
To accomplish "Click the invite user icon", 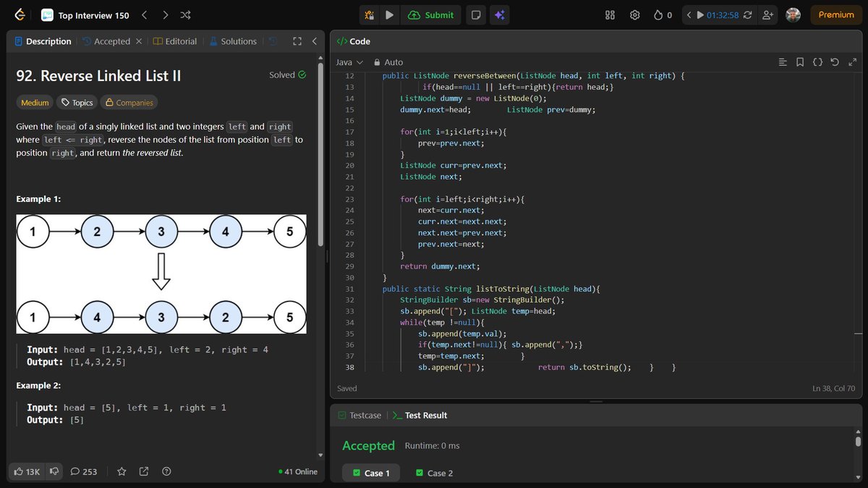I will 767,14.
